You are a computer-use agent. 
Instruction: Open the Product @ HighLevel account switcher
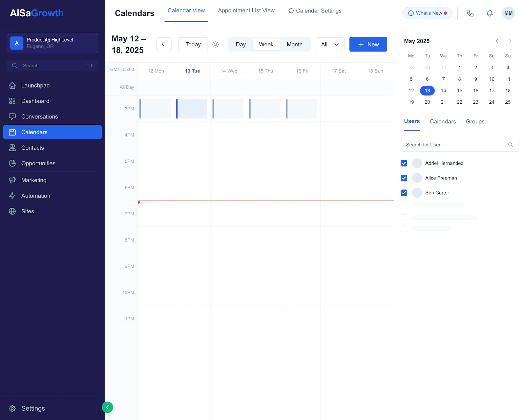[52, 43]
